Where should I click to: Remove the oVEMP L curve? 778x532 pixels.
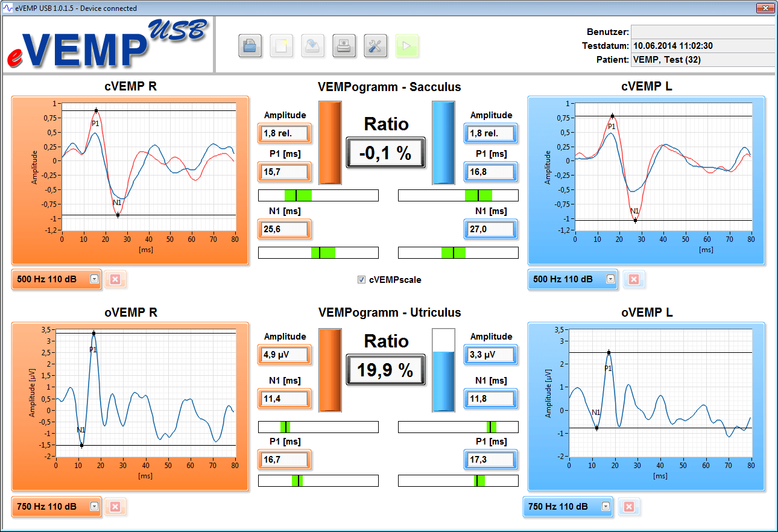pos(628,507)
